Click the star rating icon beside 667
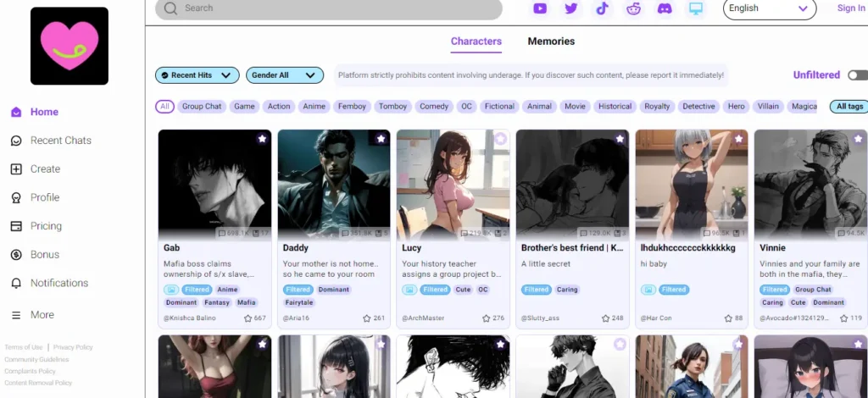 (248, 318)
